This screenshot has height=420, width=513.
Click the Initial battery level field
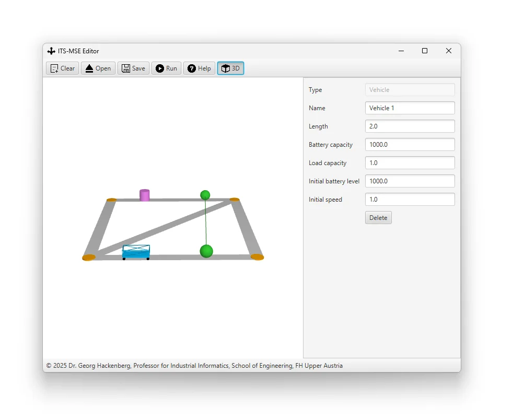coord(410,181)
